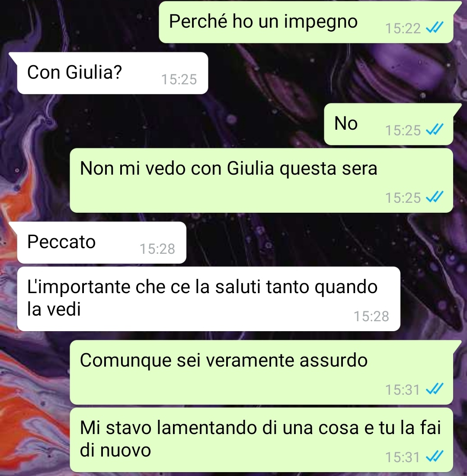Tap read ticks on 'Mi stavo lamentando' message
The height and width of the screenshot is (476, 467).
point(435,457)
